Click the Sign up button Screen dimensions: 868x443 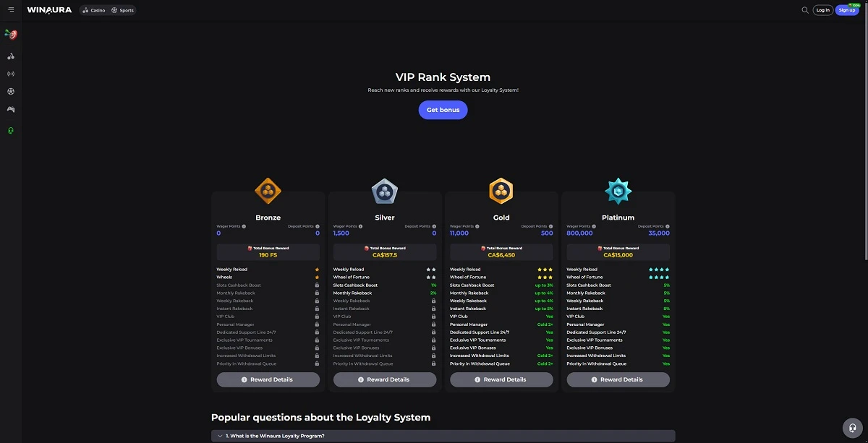847,10
